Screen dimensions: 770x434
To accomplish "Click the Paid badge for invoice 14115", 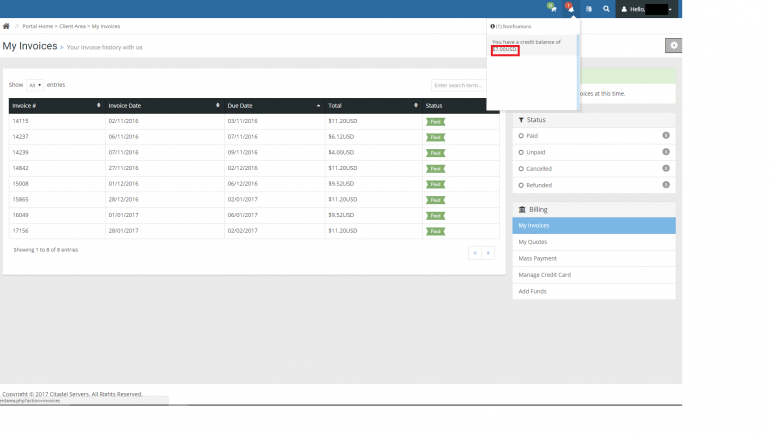I will point(435,121).
